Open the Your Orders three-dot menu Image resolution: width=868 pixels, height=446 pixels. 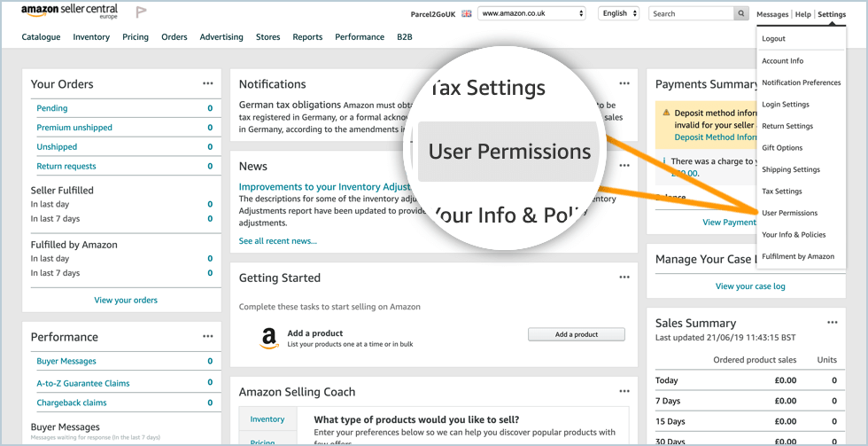[x=207, y=83]
